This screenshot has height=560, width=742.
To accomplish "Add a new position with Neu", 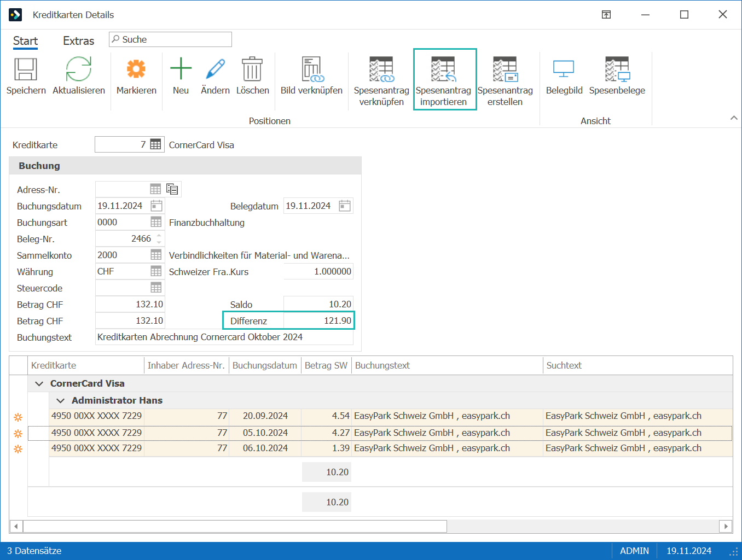I will tap(181, 69).
